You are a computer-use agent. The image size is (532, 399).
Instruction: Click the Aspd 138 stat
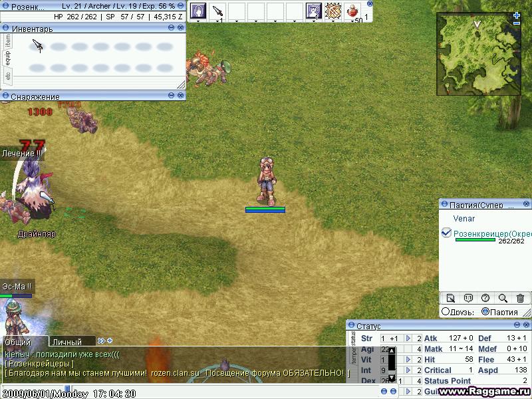tap(503, 370)
